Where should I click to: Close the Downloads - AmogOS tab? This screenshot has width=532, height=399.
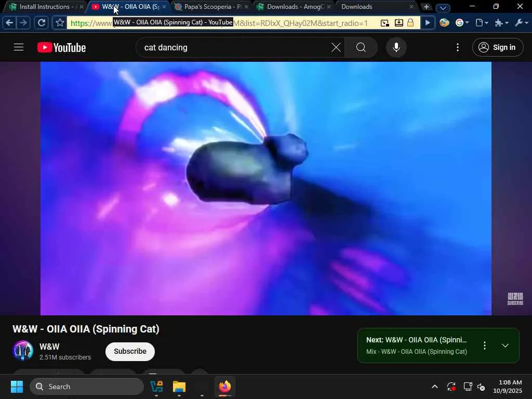coord(329,7)
